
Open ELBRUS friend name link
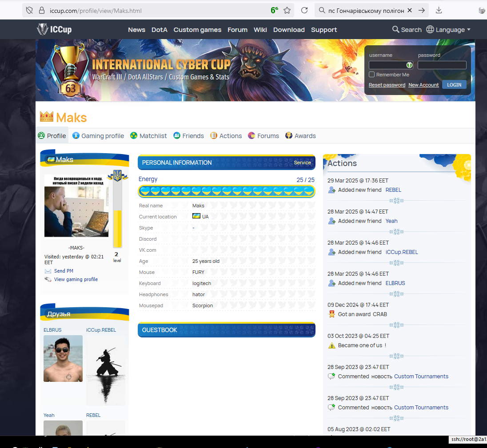coord(52,330)
